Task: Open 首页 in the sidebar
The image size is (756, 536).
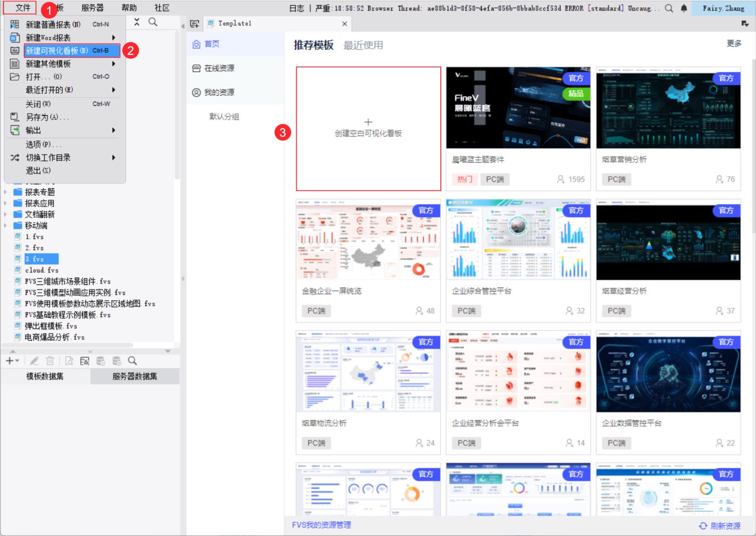Action: 235,44
